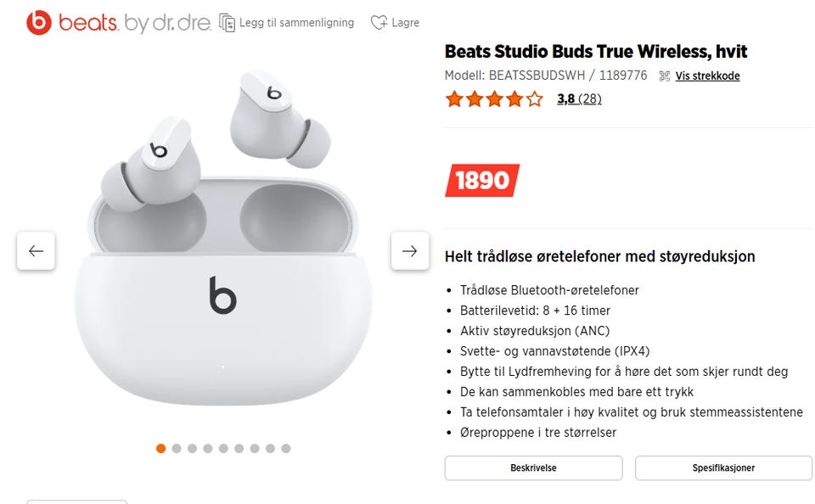Select the first carousel dot
The width and height of the screenshot is (815, 504).
161,448
